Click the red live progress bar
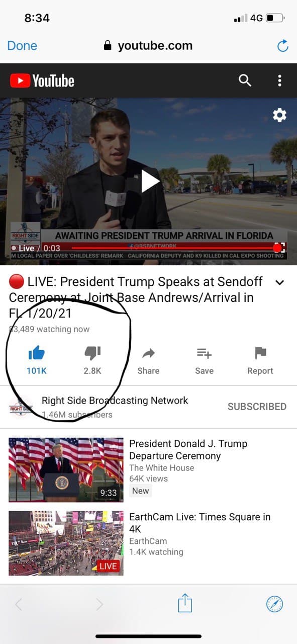The width and height of the screenshot is (297, 644). 173,248
